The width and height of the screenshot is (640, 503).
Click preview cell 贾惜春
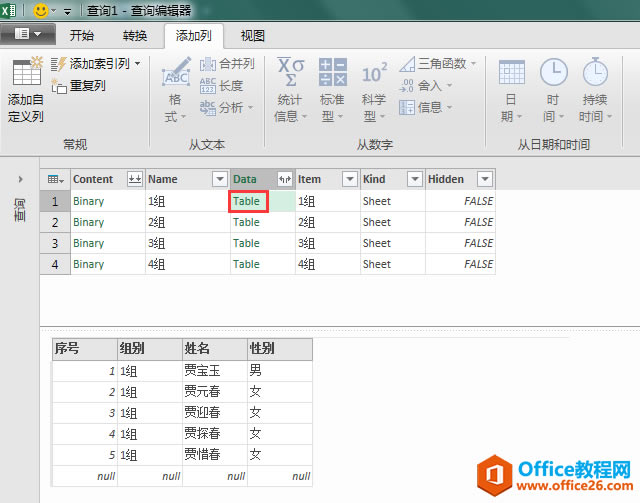coord(215,455)
